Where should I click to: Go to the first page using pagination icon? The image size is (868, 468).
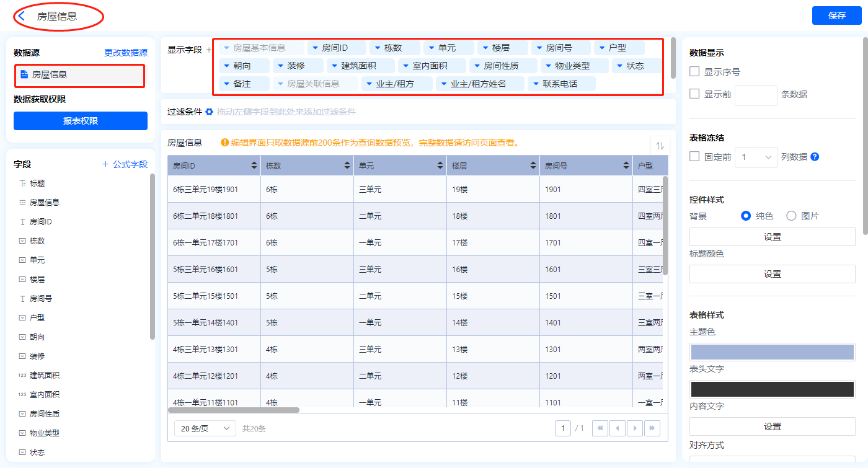tap(600, 428)
